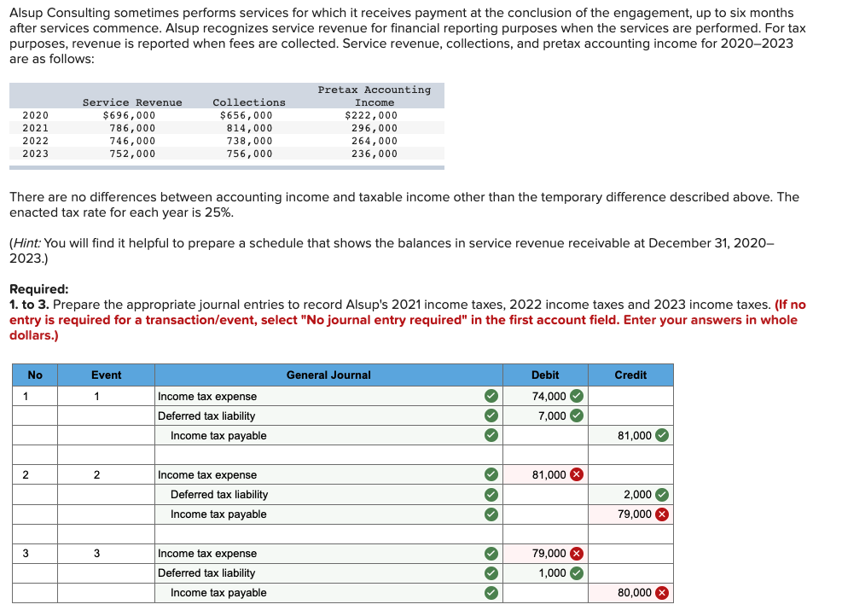Viewport: 842px width, 616px height.
Task: Click year 2021 in the data table
Action: [36, 128]
